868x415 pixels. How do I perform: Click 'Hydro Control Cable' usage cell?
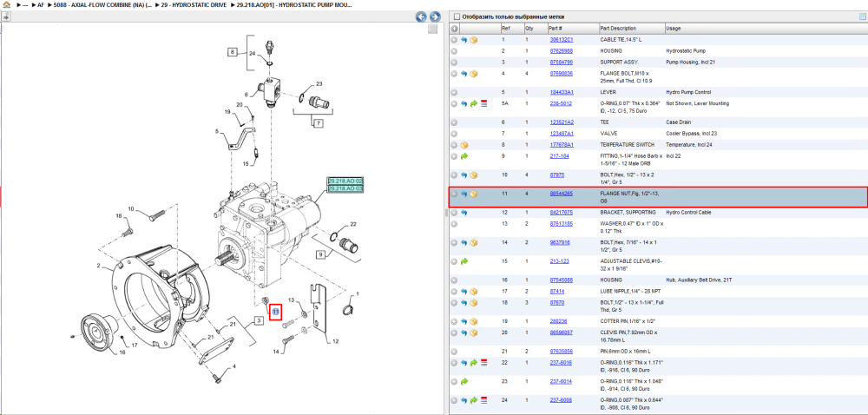tap(687, 213)
